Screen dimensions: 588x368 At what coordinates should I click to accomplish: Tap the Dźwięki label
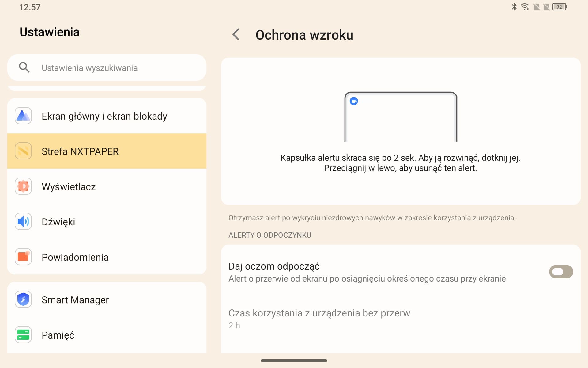pos(58,222)
